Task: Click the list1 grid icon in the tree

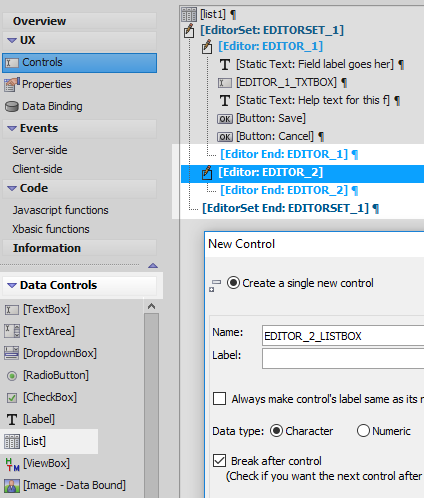Action: click(x=189, y=15)
